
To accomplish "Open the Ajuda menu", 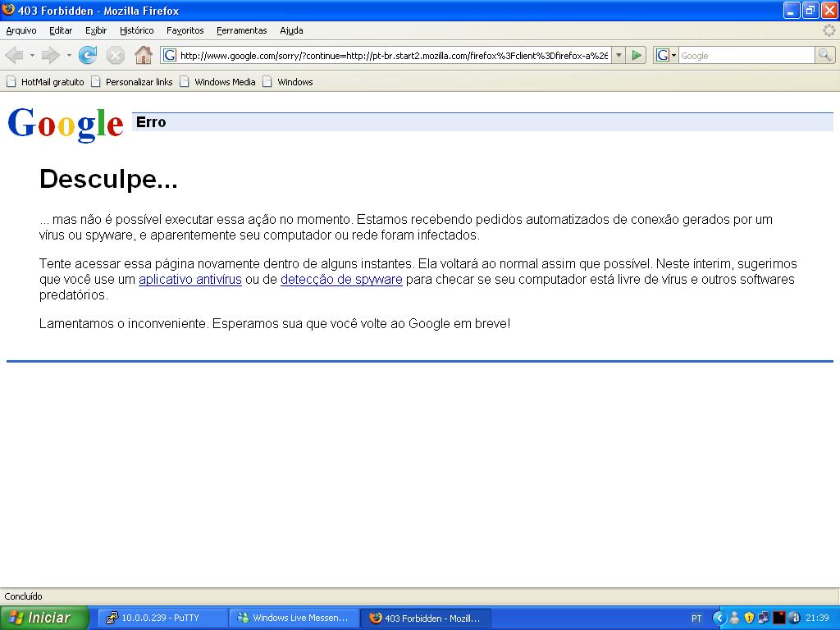I will pyautogui.click(x=291, y=30).
